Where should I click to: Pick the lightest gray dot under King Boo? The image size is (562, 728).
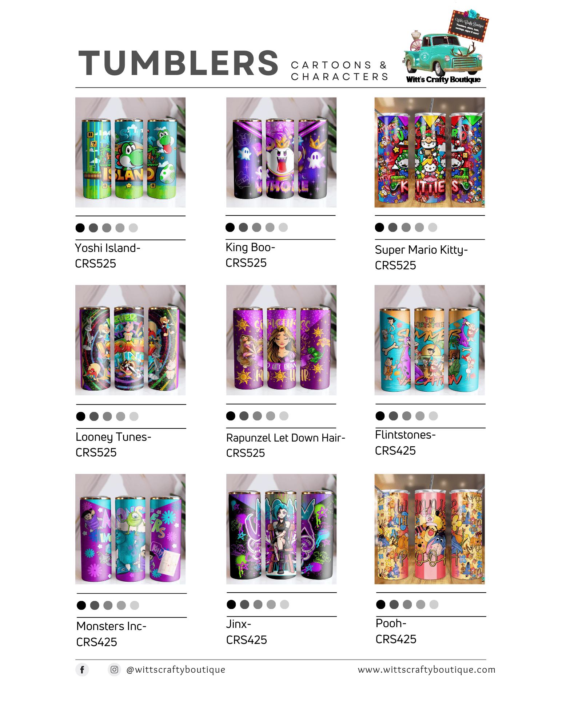283,227
